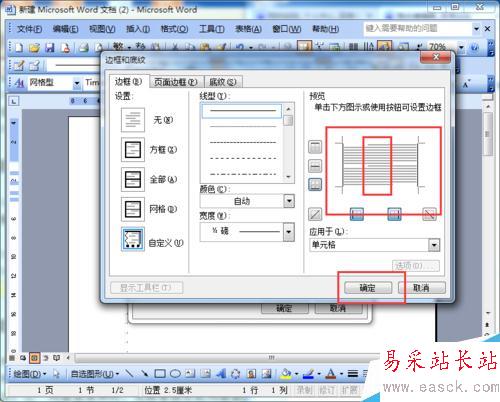
Task: Click the Font Color A icon
Action: (x=330, y=374)
